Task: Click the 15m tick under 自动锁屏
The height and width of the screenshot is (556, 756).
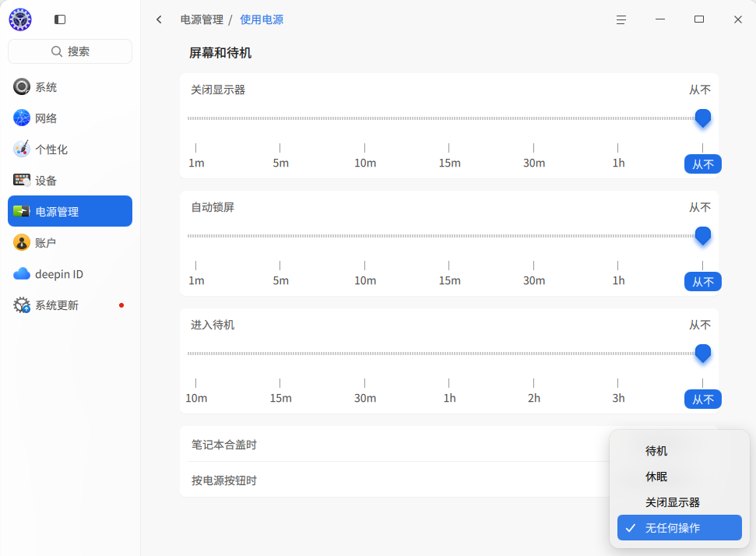Action: [449, 280]
